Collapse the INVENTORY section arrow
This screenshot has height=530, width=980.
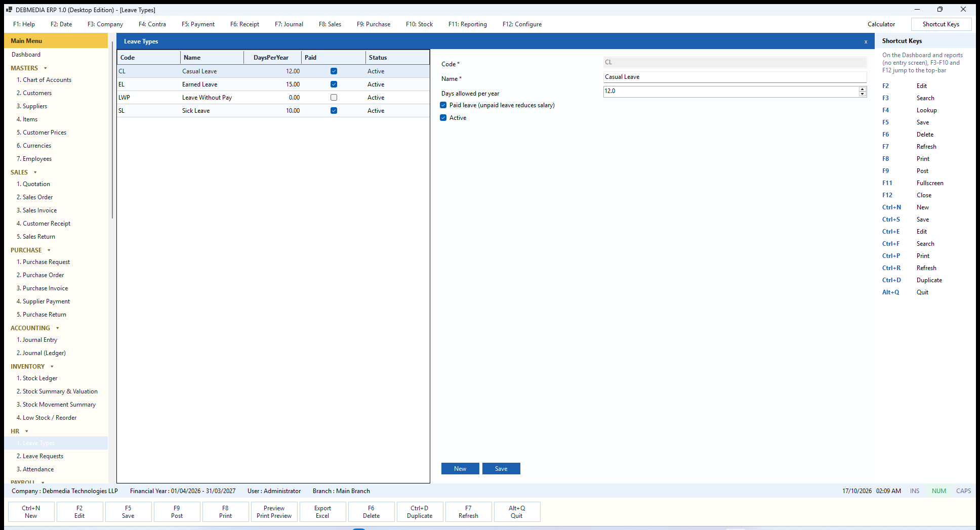52,367
